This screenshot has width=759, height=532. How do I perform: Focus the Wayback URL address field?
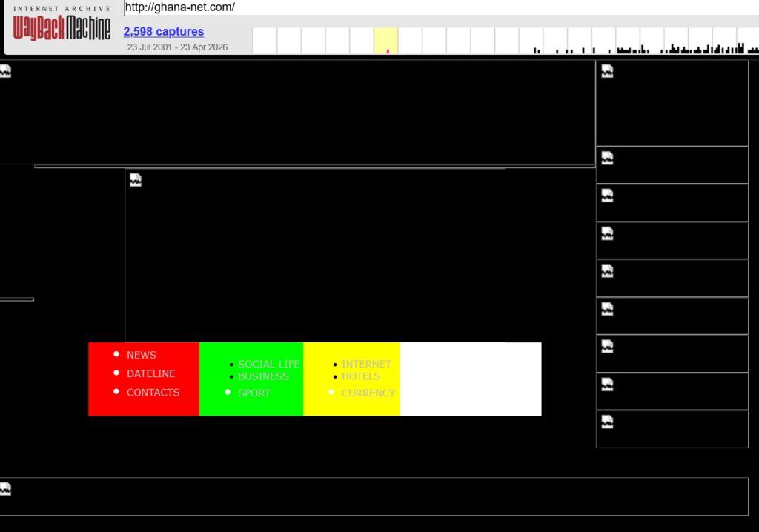437,7
